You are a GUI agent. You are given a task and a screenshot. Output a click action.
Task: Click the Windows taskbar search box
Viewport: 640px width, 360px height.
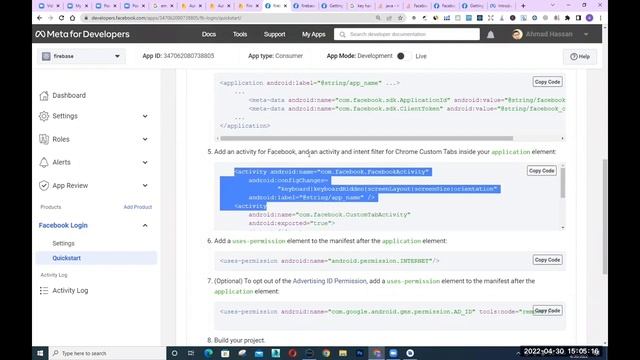click(x=107, y=353)
